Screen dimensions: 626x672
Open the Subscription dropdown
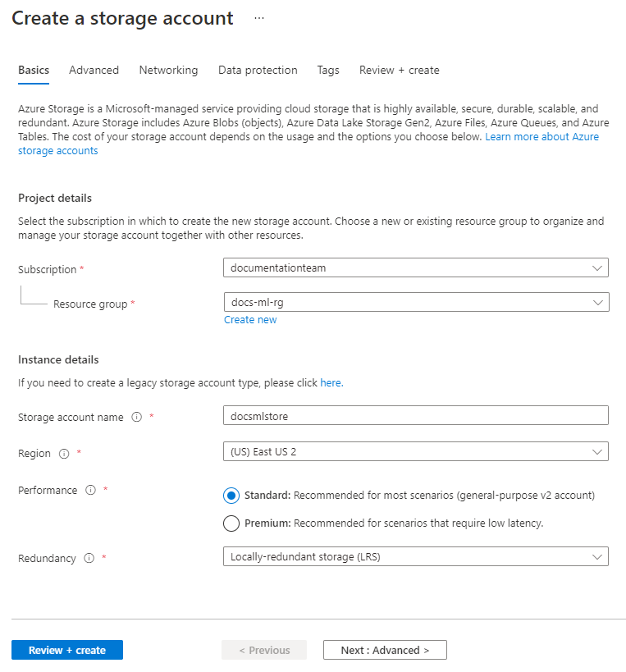(x=415, y=267)
